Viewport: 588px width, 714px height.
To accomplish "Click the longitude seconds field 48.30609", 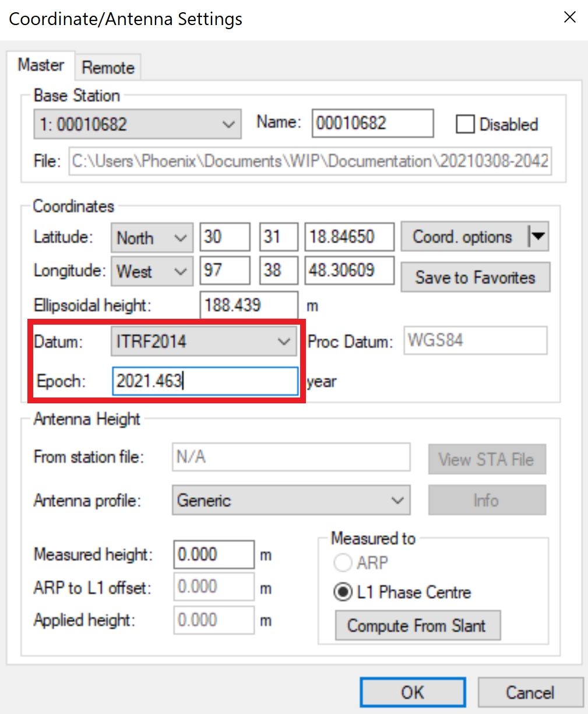I will (x=349, y=270).
